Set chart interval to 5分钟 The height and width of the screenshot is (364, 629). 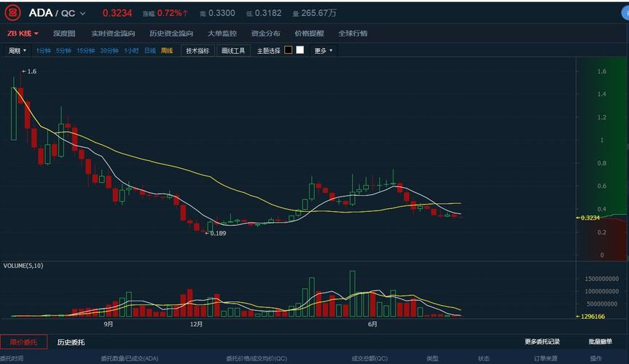pos(63,50)
